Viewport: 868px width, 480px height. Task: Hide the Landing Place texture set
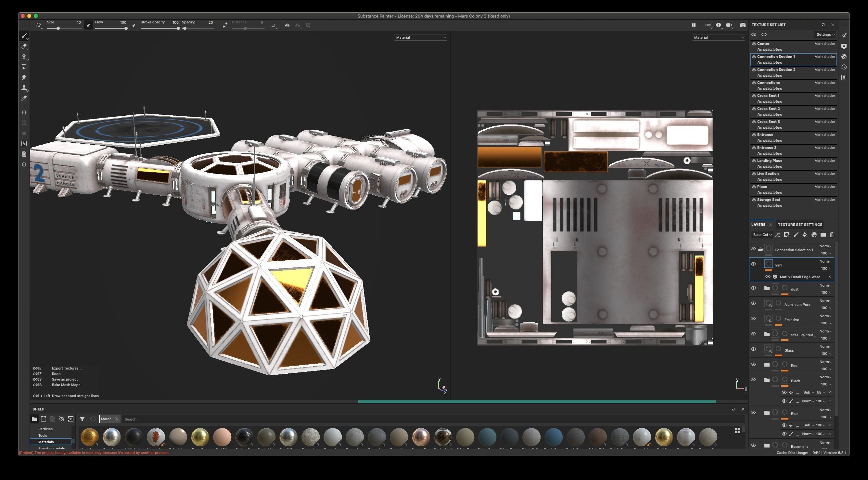[x=754, y=161]
